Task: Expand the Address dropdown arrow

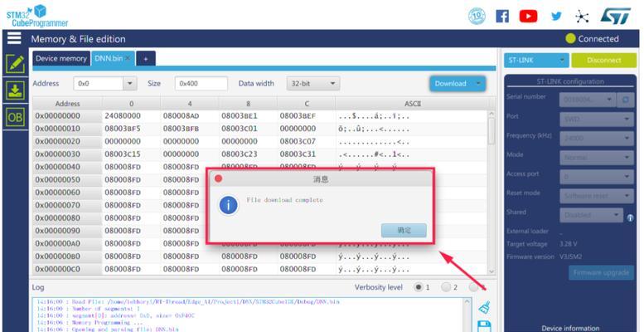Action: [130, 83]
